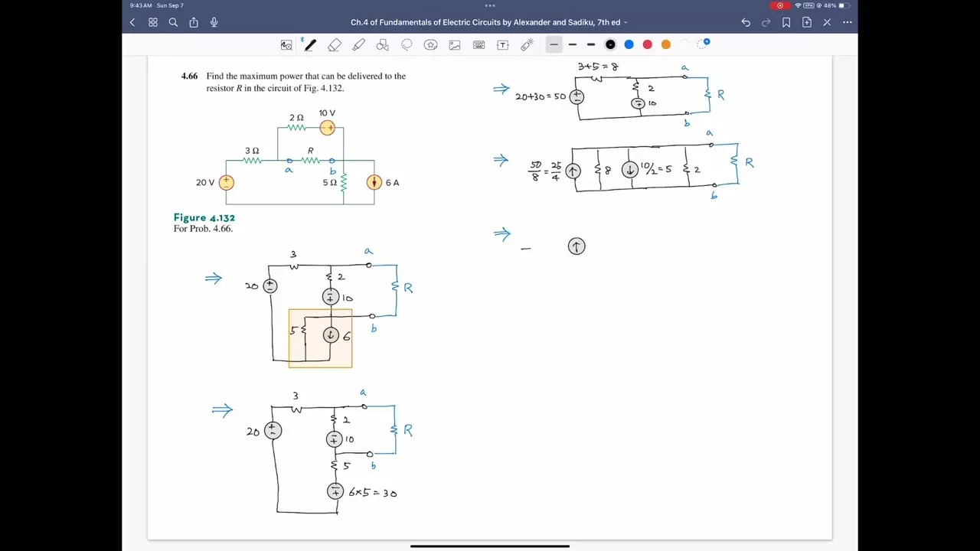Select the Eraser tool

335,45
